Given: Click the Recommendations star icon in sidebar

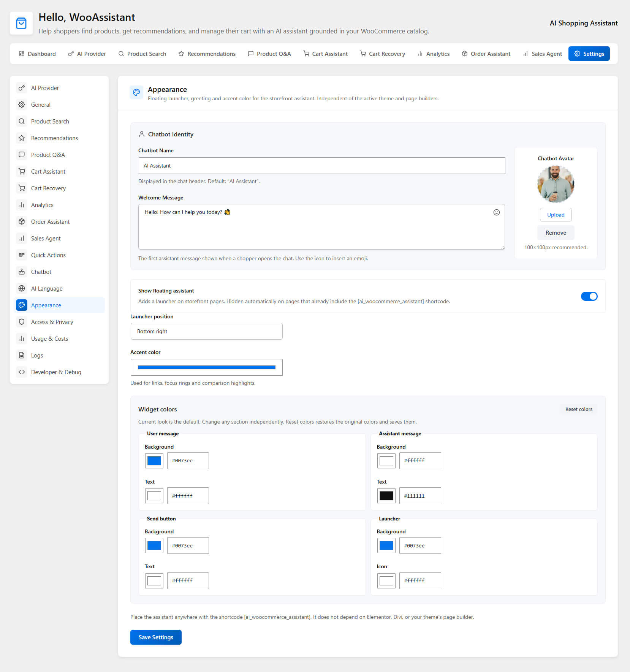Looking at the screenshot, I should [x=22, y=138].
